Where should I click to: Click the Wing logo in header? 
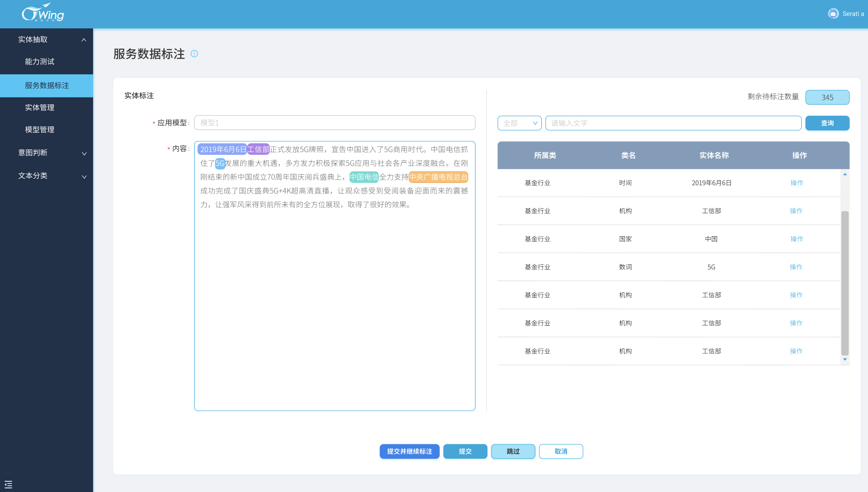pyautogui.click(x=43, y=13)
